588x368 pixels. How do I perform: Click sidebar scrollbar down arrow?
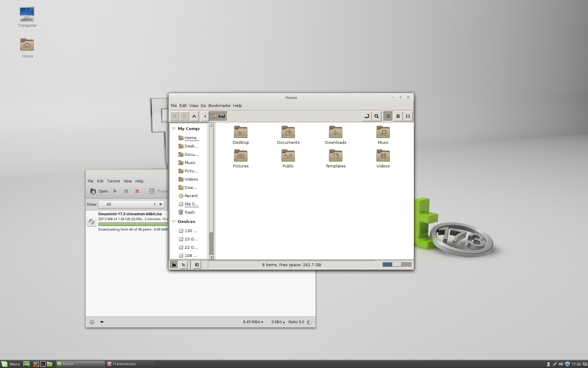pyautogui.click(x=211, y=257)
